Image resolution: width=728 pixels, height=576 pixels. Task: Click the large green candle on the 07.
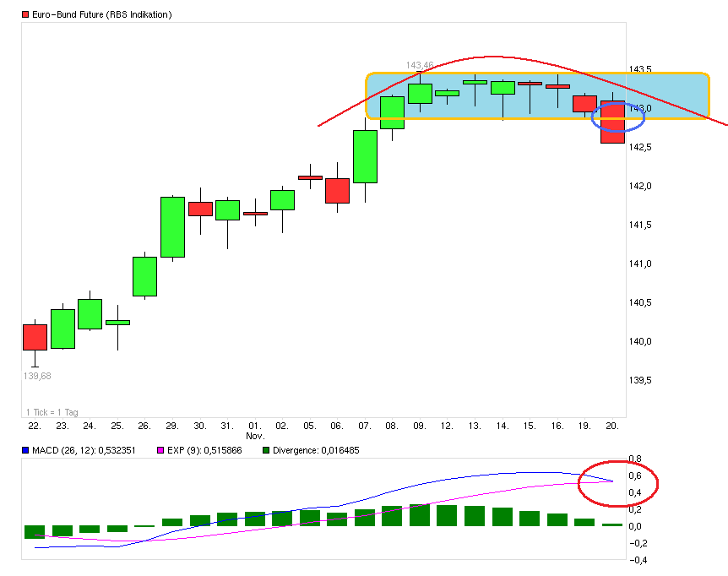pos(363,156)
